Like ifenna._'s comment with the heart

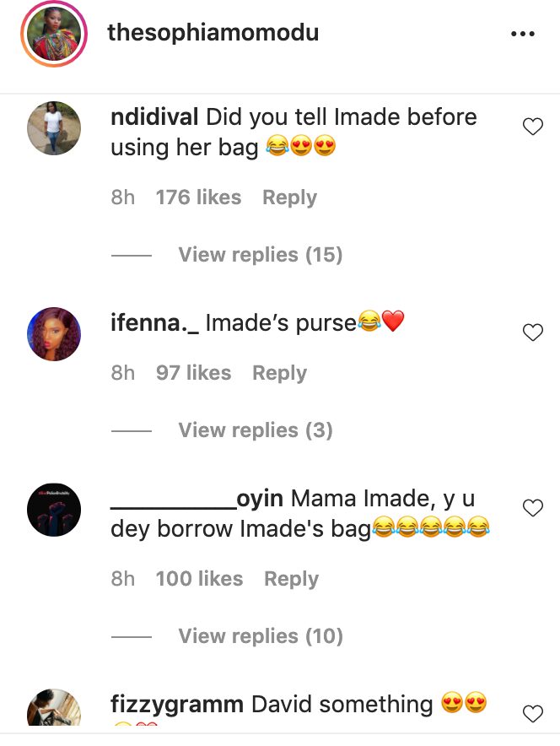coord(532,332)
